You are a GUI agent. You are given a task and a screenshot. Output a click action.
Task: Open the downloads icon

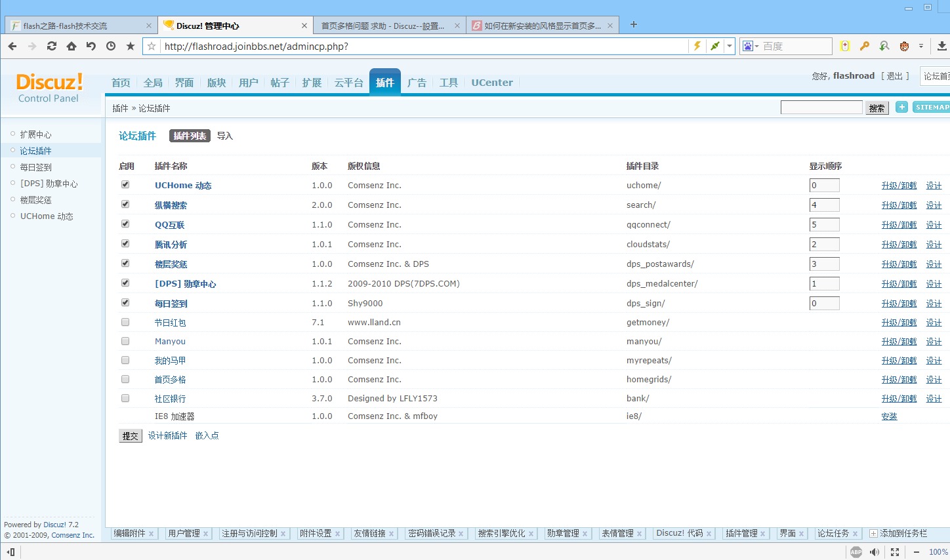coord(942,46)
